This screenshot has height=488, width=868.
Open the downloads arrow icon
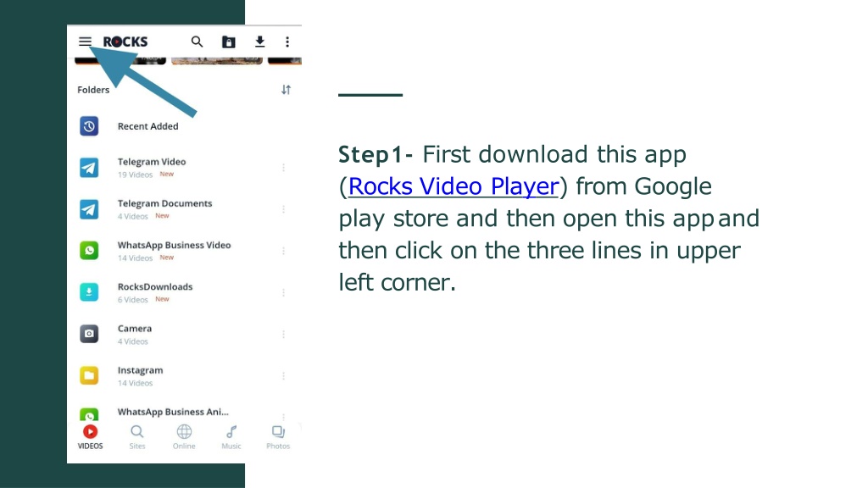[x=259, y=42]
